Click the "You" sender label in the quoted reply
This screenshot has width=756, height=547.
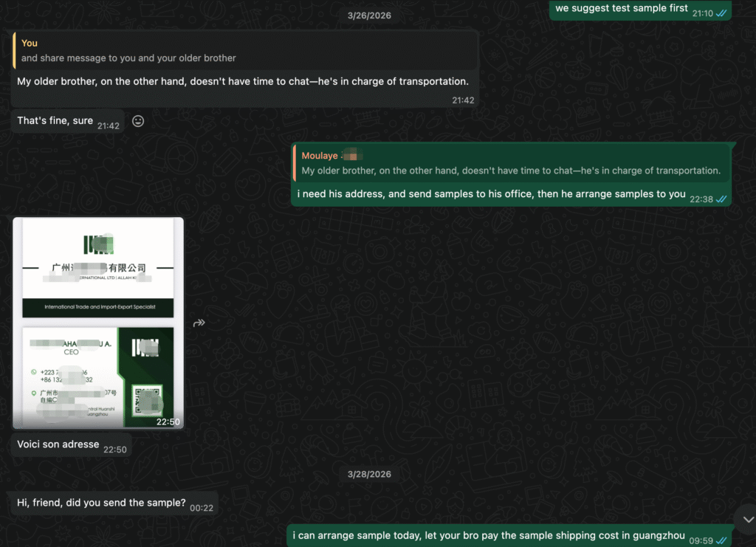pyautogui.click(x=30, y=44)
